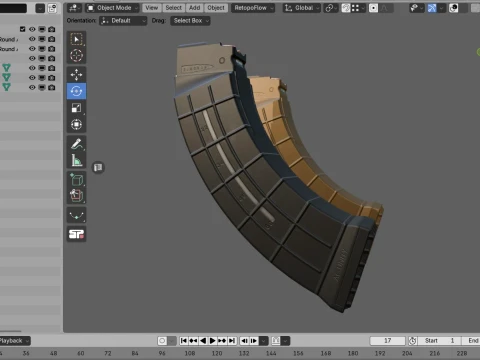Click the first green mesh triangle icon in outliner
Viewport: 480px width, 360px height.
click(x=6, y=68)
